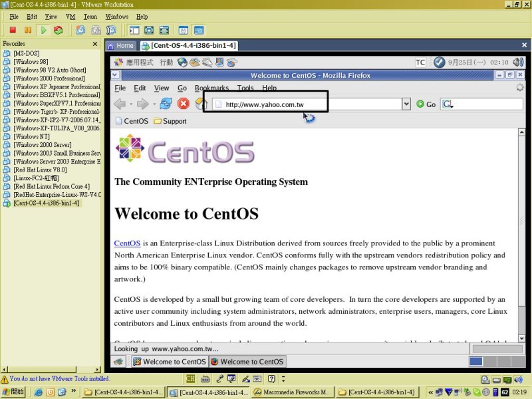The image size is (532, 399).
Task: Click the VMware summary view icon
Action: tap(184, 30)
